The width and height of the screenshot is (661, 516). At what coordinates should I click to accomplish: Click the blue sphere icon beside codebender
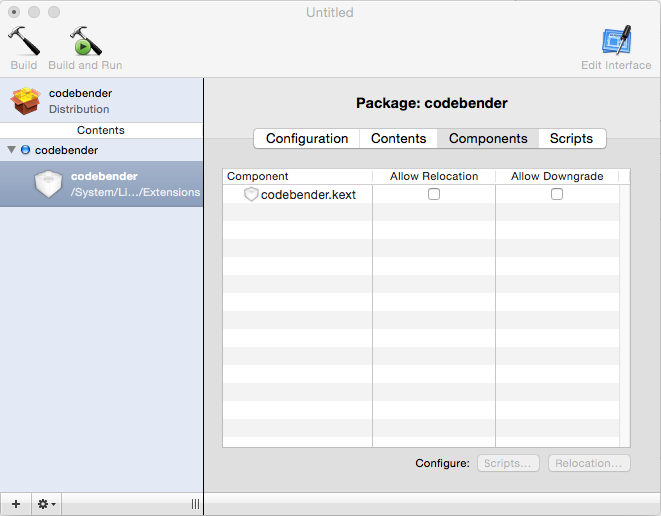[x=25, y=150]
